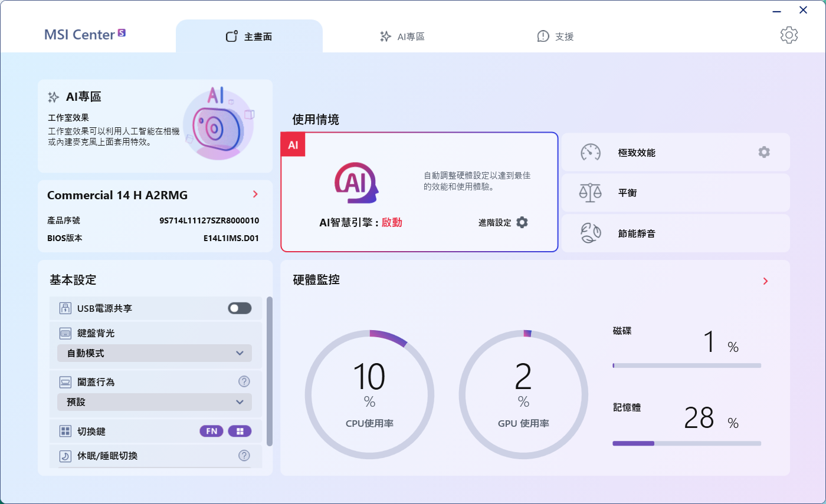The image size is (826, 504).
Task: Click the 基本設定 vertical scrollbar
Action: tap(270, 371)
